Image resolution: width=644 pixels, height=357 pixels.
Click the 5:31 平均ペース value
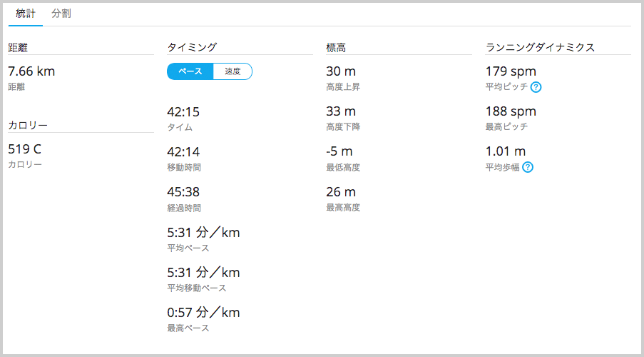[203, 233]
